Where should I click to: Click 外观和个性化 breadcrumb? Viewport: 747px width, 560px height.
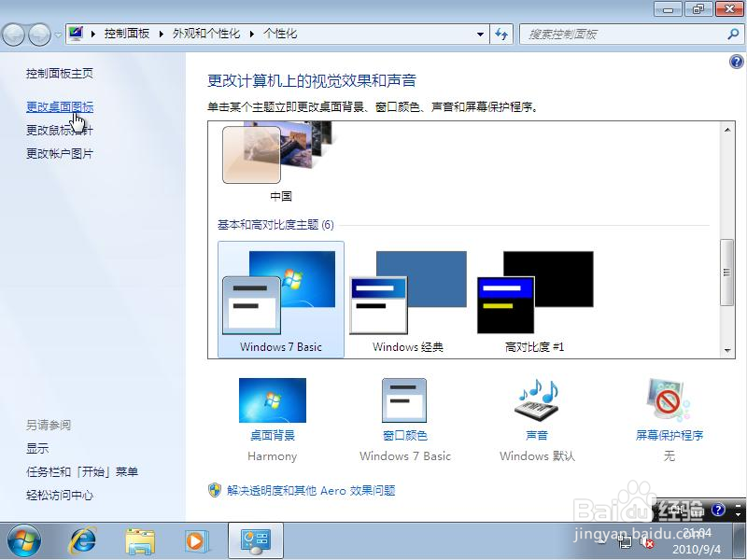coord(206,34)
